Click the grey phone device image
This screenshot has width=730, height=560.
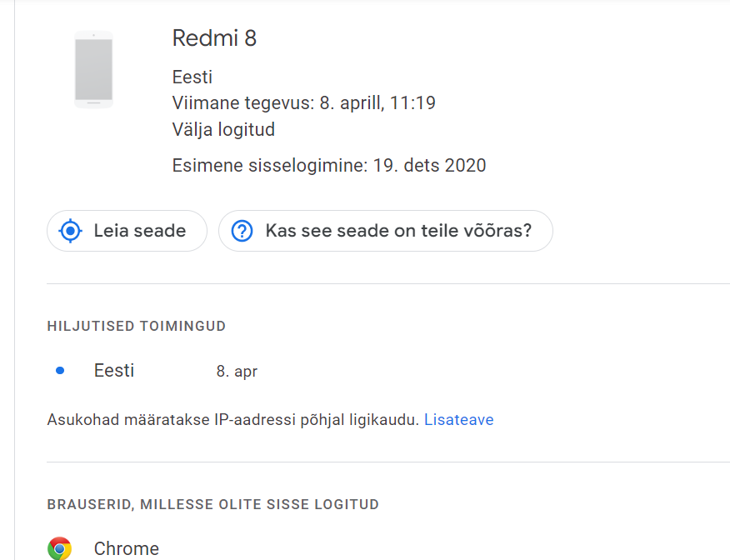(x=93, y=69)
